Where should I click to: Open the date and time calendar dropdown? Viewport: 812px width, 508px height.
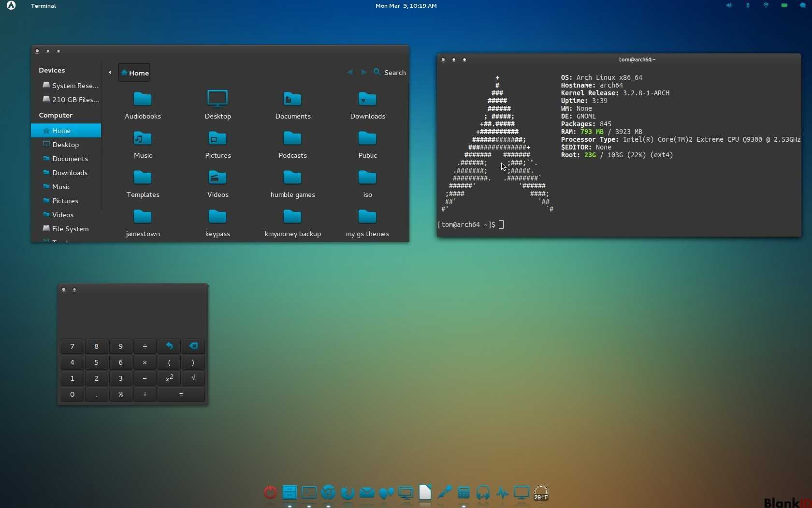point(406,6)
